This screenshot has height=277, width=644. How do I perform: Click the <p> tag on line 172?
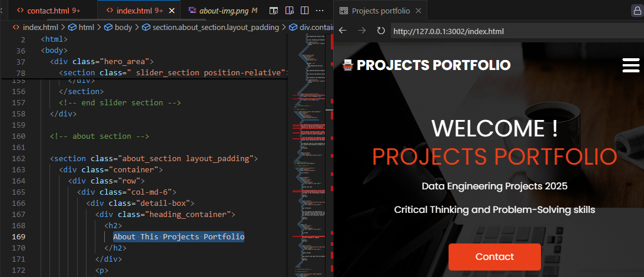[x=102, y=271]
